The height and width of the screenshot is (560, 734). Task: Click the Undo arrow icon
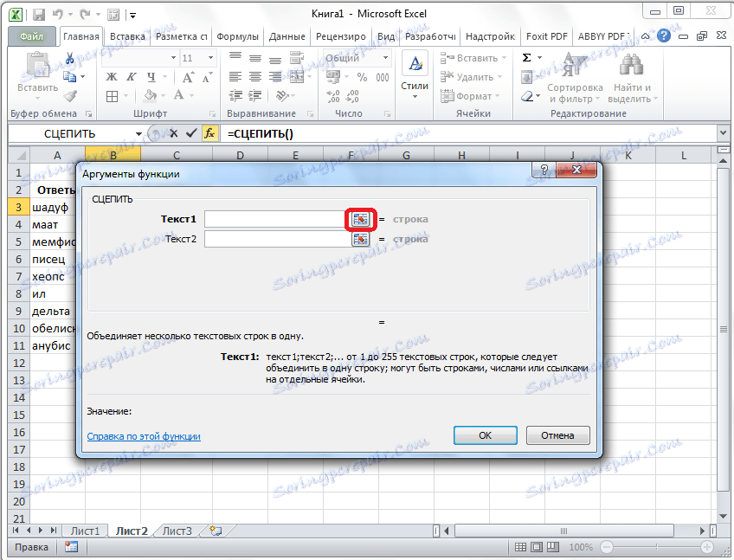pyautogui.click(x=58, y=15)
